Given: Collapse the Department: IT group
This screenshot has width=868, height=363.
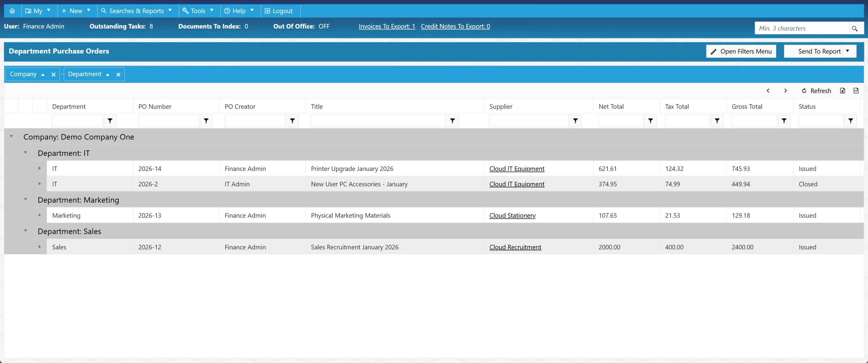Looking at the screenshot, I should point(26,153).
